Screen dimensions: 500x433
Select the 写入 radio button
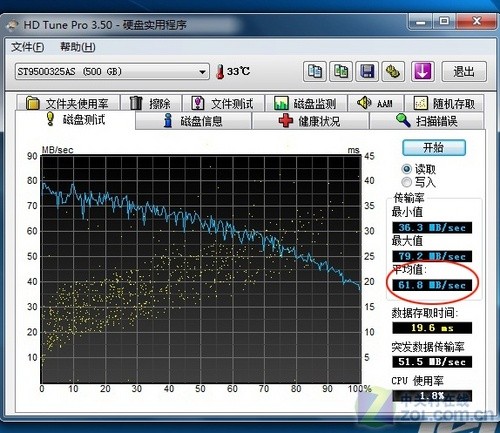(x=406, y=182)
